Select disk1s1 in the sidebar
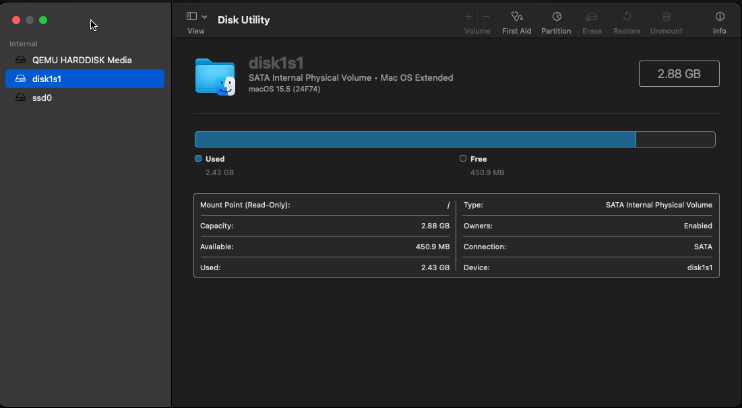 pos(85,79)
